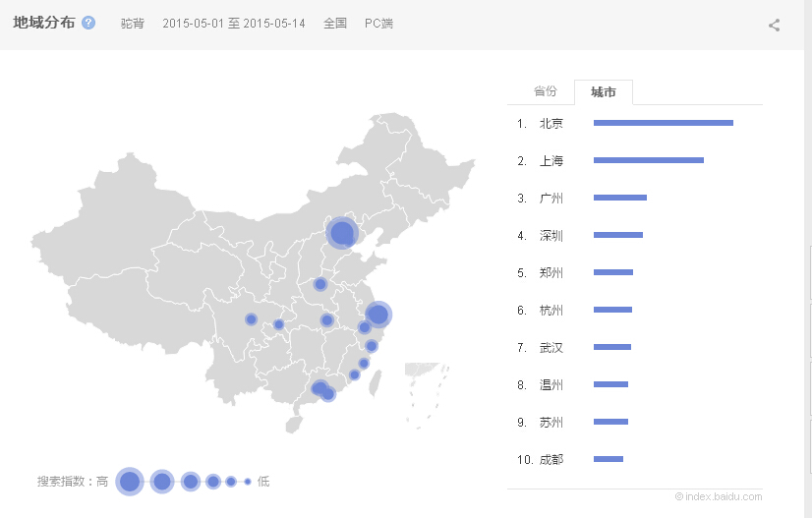This screenshot has height=518, width=812.
Task: Click the smallest legend circle near 低
Action: (248, 482)
